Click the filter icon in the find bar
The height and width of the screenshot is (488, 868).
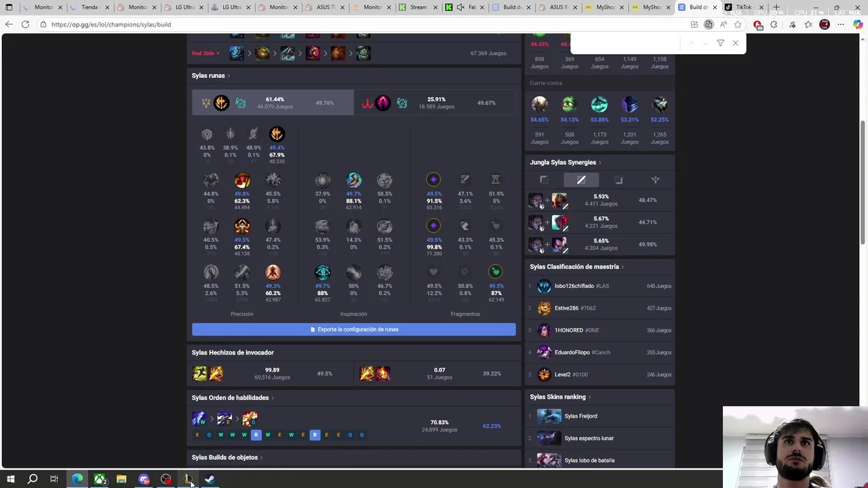[720, 43]
